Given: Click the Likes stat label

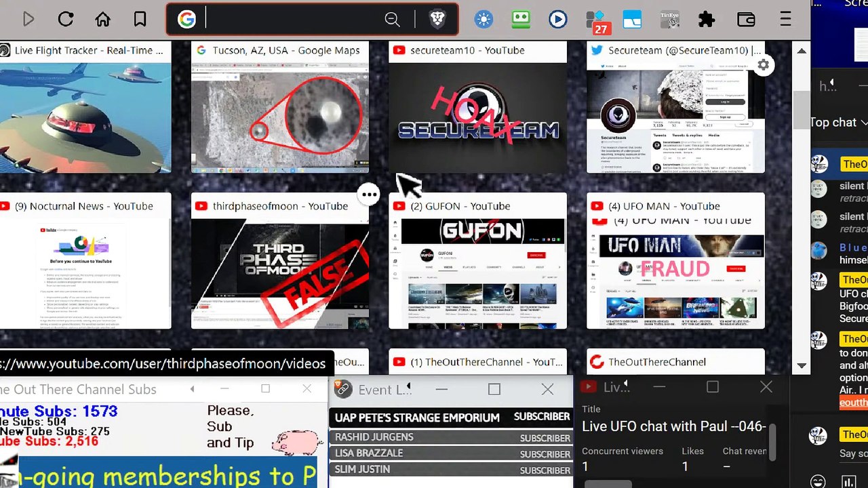Looking at the screenshot, I should pos(693,451).
